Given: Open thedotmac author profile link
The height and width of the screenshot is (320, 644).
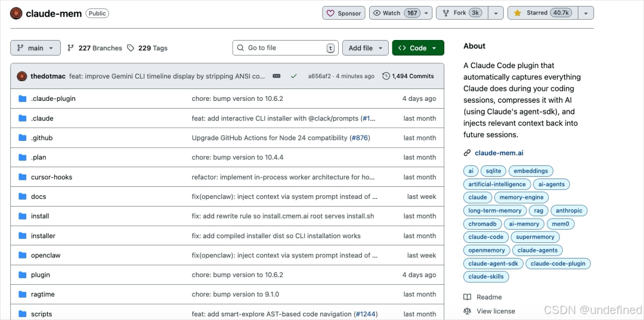Looking at the screenshot, I should [48, 76].
